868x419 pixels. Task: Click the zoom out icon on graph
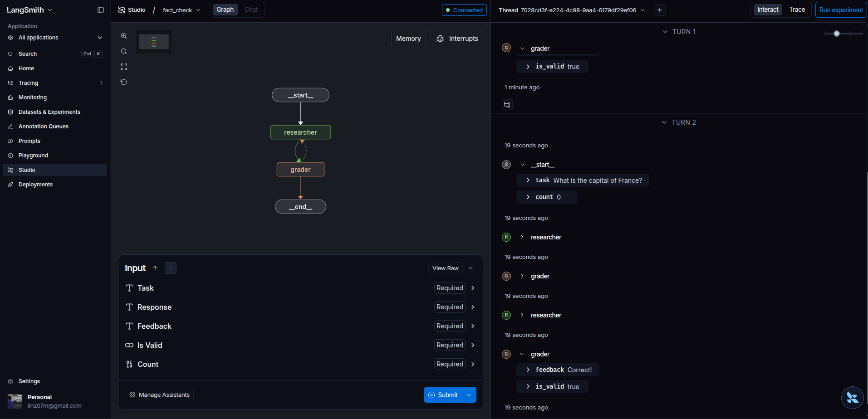[124, 52]
